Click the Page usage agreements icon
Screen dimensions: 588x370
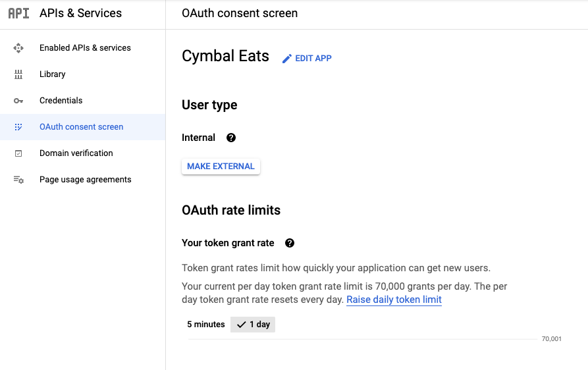(x=18, y=180)
